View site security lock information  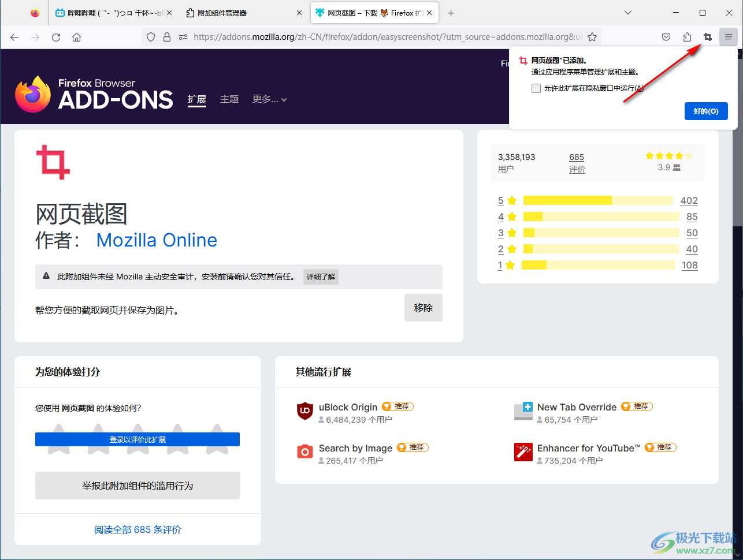pyautogui.click(x=167, y=37)
